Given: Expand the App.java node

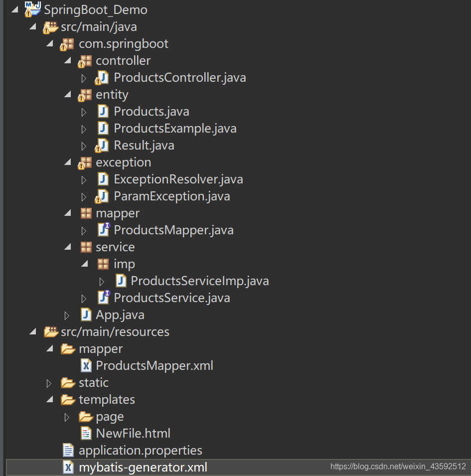Looking at the screenshot, I should click(x=67, y=316).
